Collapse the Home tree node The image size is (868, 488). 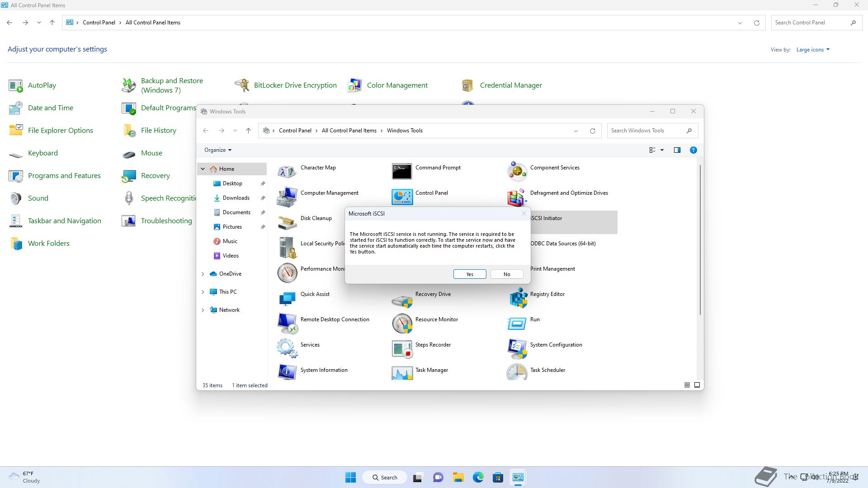click(x=203, y=169)
